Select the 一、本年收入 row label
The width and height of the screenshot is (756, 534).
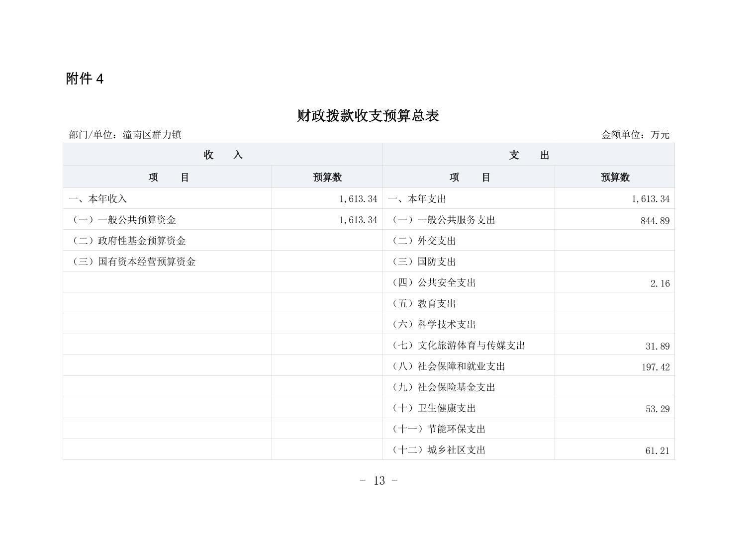click(98, 199)
